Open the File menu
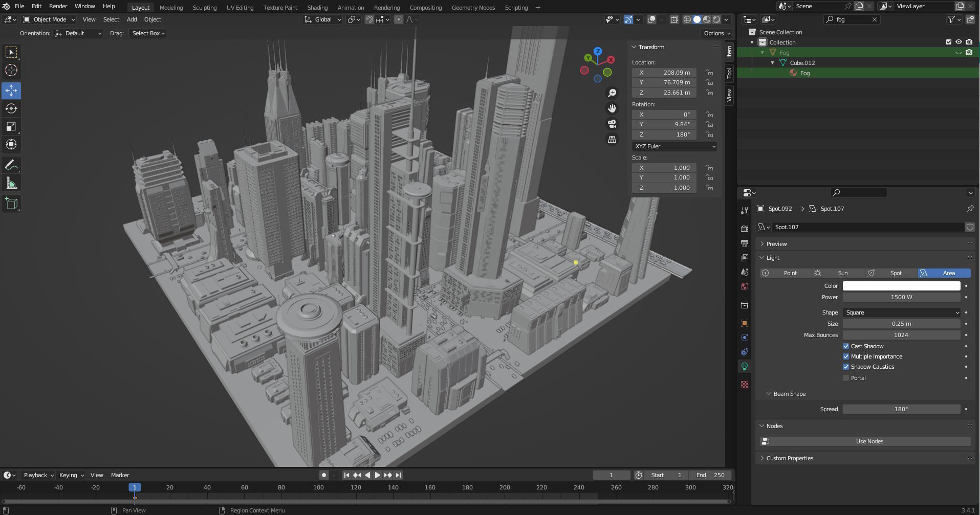Image resolution: width=980 pixels, height=515 pixels. coord(19,6)
